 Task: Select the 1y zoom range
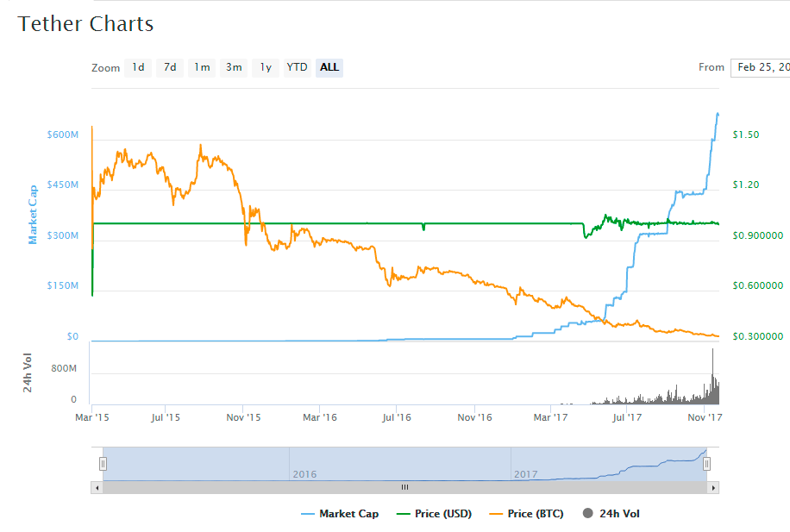266,67
